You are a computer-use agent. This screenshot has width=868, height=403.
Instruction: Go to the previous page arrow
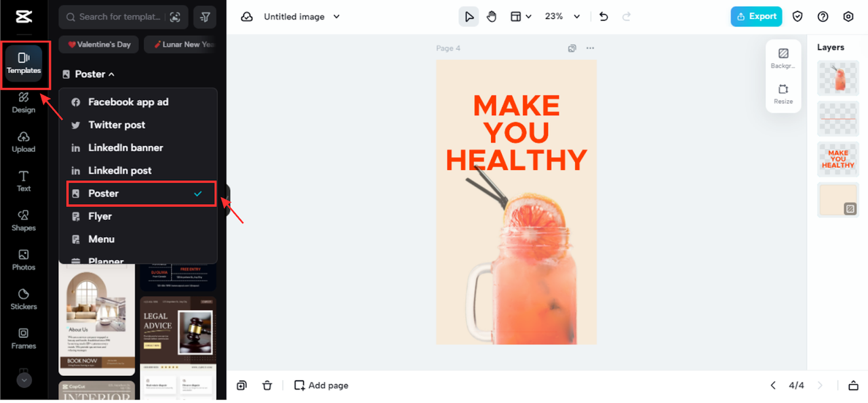tap(773, 385)
